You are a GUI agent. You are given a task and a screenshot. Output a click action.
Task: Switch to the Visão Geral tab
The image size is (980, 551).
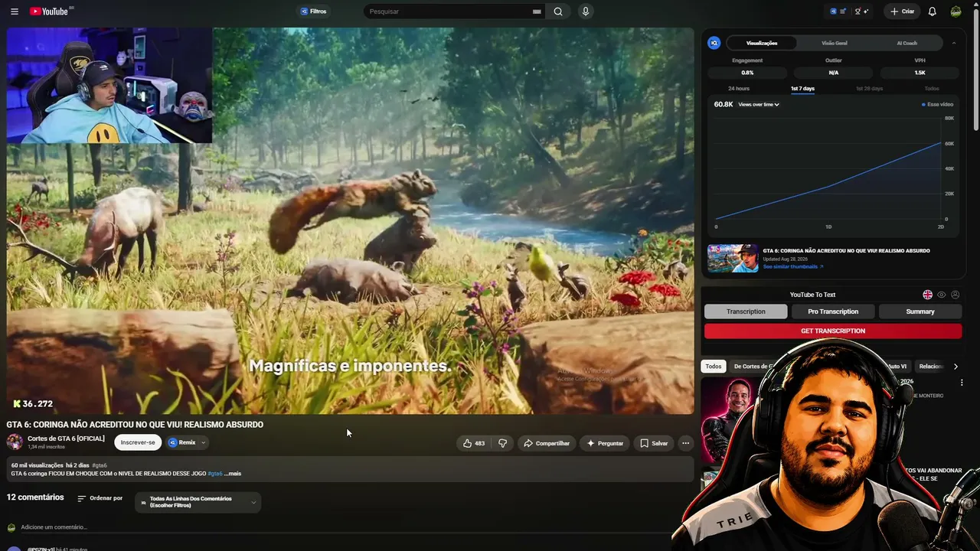click(835, 43)
